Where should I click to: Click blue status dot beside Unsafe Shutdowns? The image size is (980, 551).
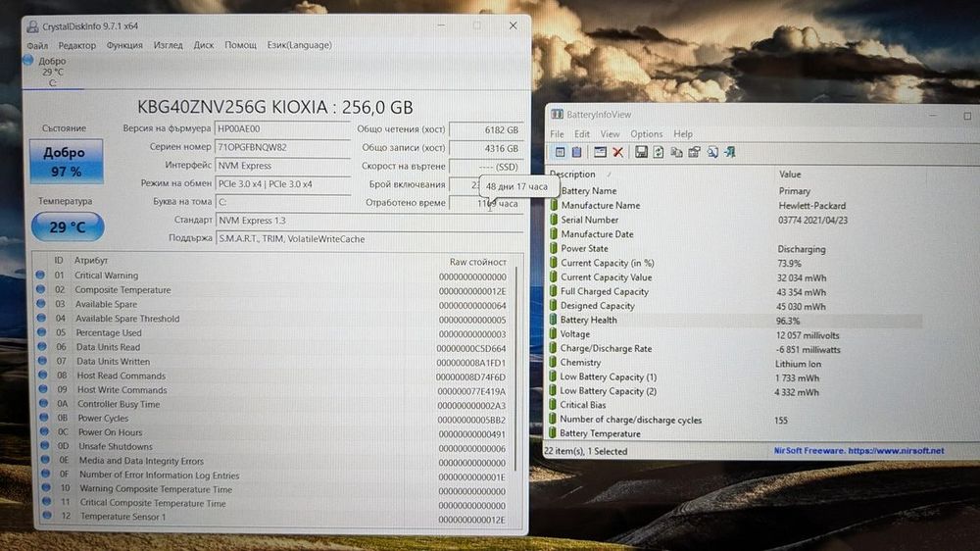click(45, 446)
